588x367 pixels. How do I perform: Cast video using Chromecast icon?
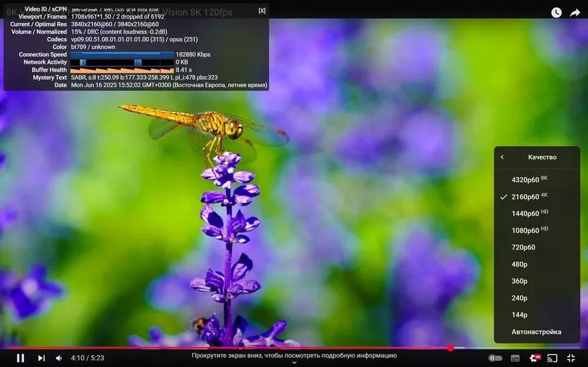coord(552,358)
